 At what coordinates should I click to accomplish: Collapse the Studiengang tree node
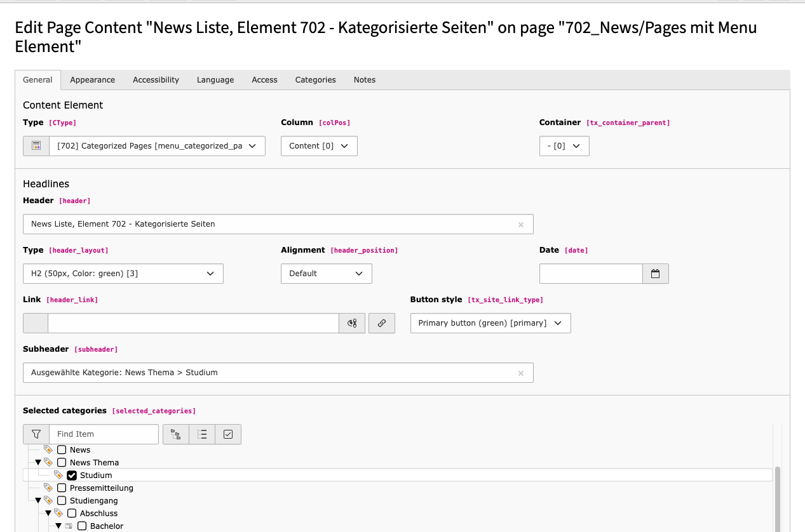[x=38, y=501]
